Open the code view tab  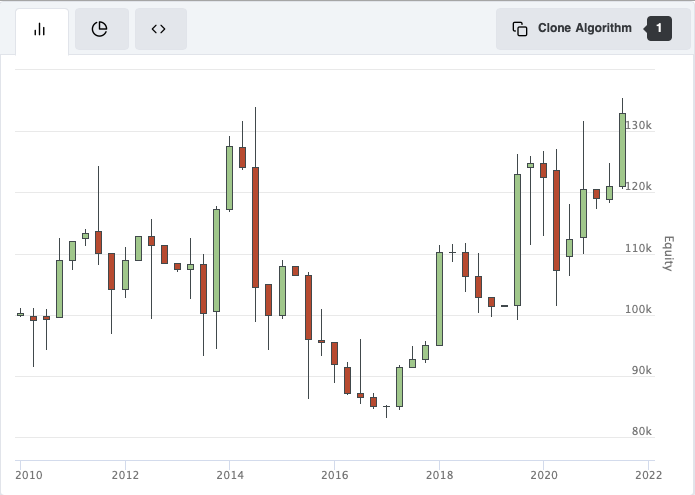(x=159, y=29)
